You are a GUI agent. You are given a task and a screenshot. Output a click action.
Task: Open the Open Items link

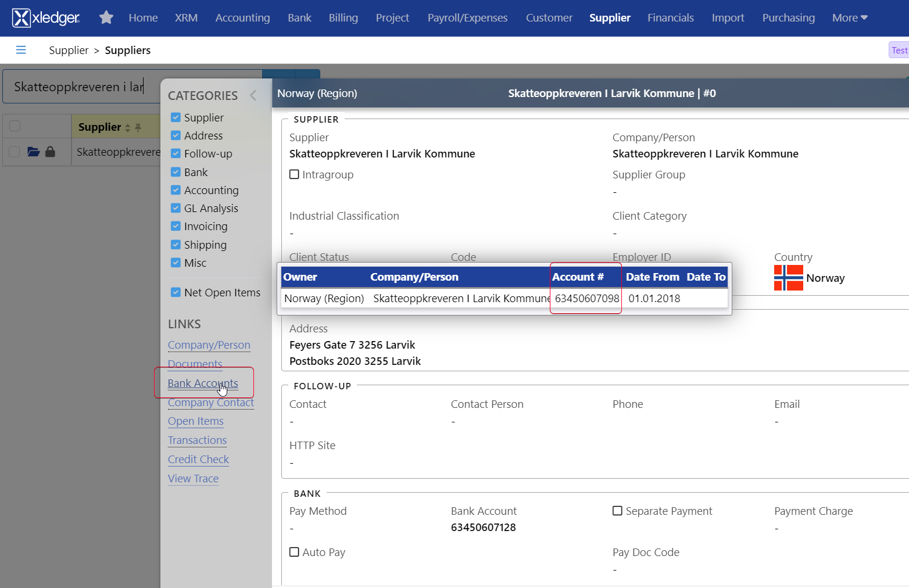[x=196, y=421]
